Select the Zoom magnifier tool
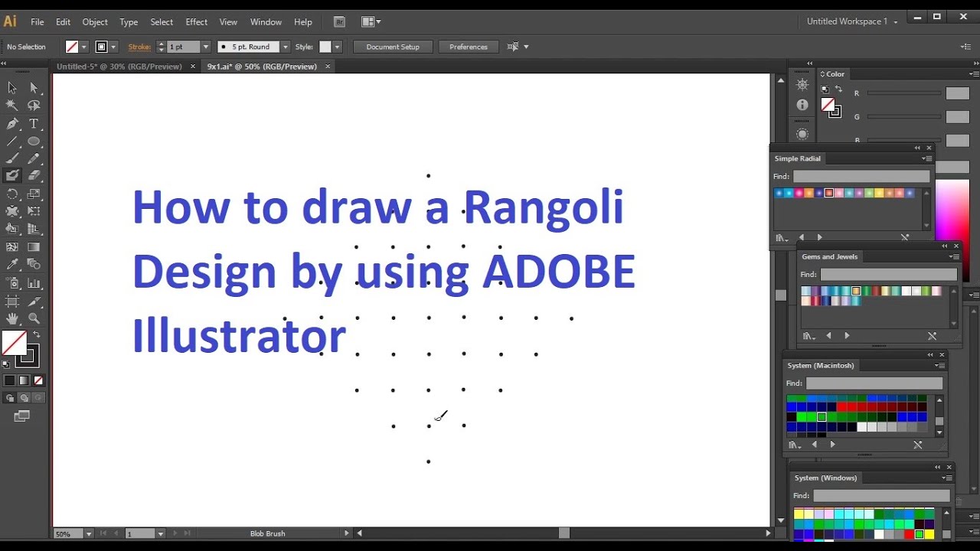Screen dimensions: 980x551 pos(34,318)
